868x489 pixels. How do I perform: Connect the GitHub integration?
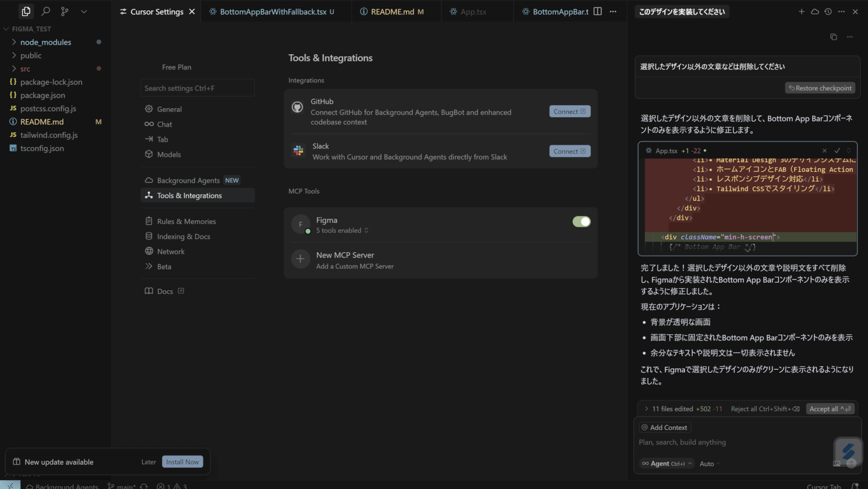coord(570,111)
